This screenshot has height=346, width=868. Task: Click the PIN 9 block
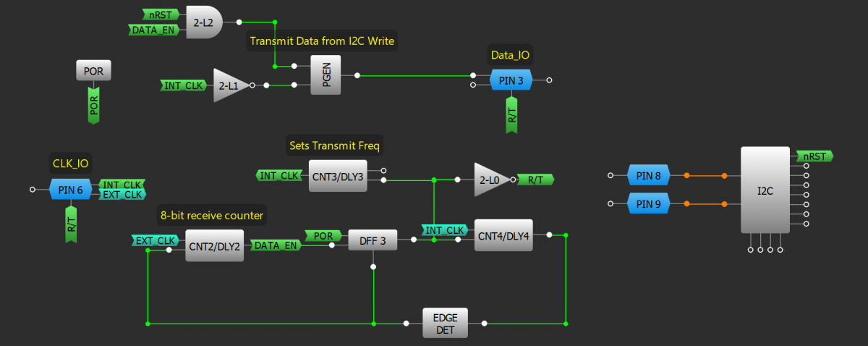pyautogui.click(x=648, y=205)
